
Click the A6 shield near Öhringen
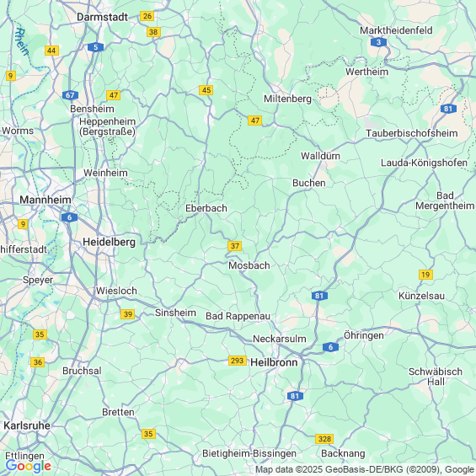(330, 346)
